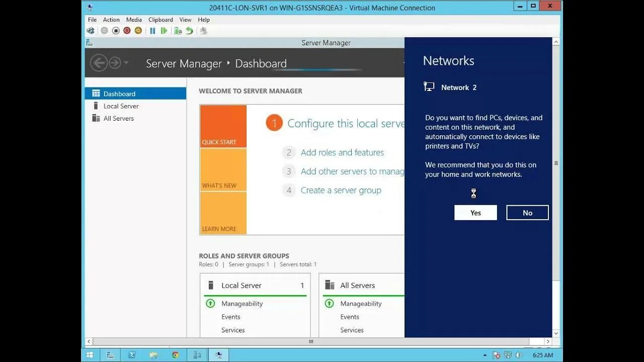Viewport: 644px width, 362px height.
Task: Open the Action menu
Action: tap(111, 20)
